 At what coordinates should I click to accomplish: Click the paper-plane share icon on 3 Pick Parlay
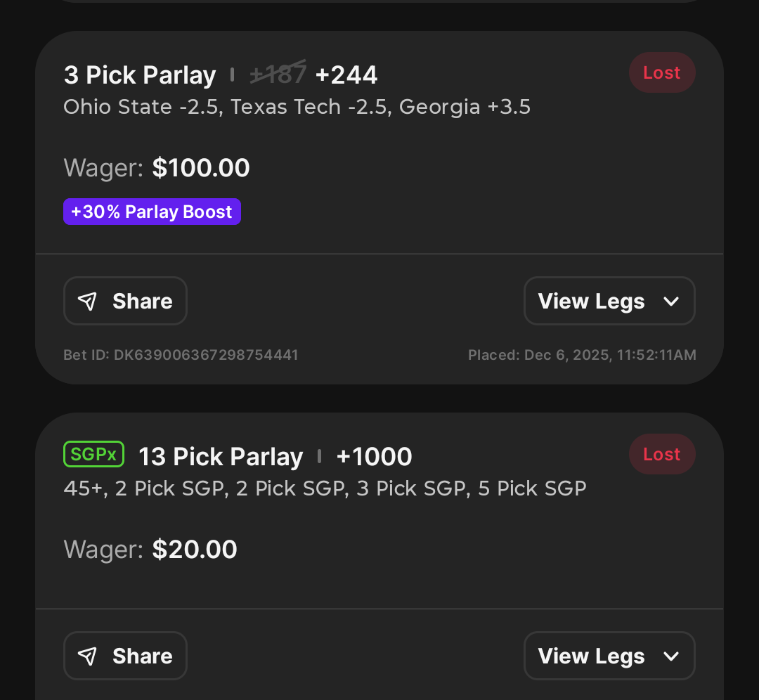point(88,301)
